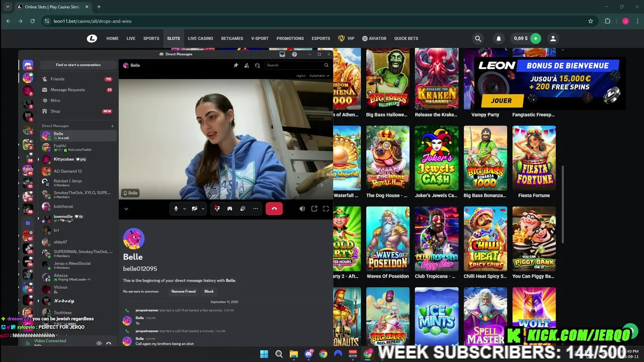644x362 pixels.
Task: Hang up the Discord call
Action: tap(274, 209)
